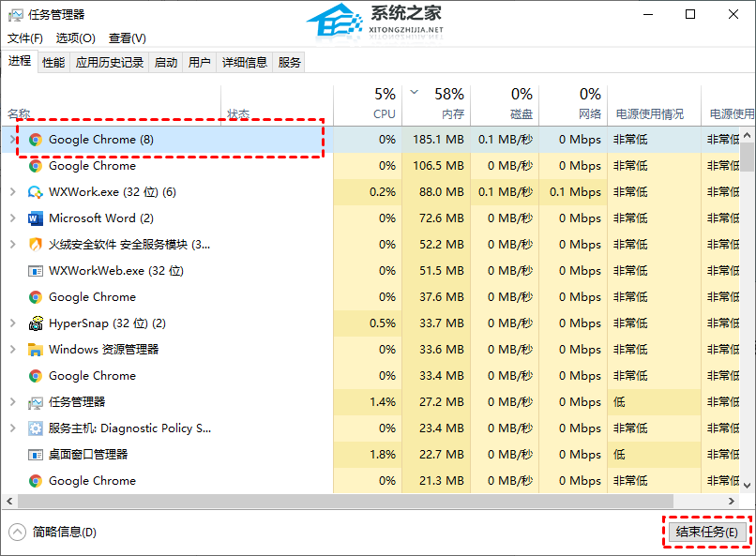Click the 服务主机 gear icon
The height and width of the screenshot is (556, 756).
36,428
